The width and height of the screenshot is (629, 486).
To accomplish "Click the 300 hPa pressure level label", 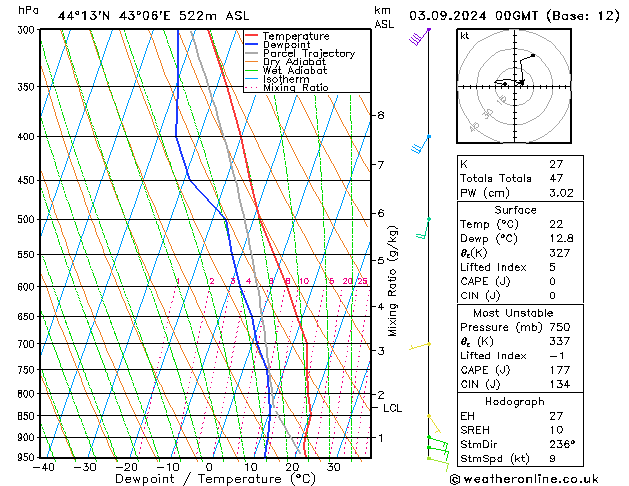I will coord(28,30).
